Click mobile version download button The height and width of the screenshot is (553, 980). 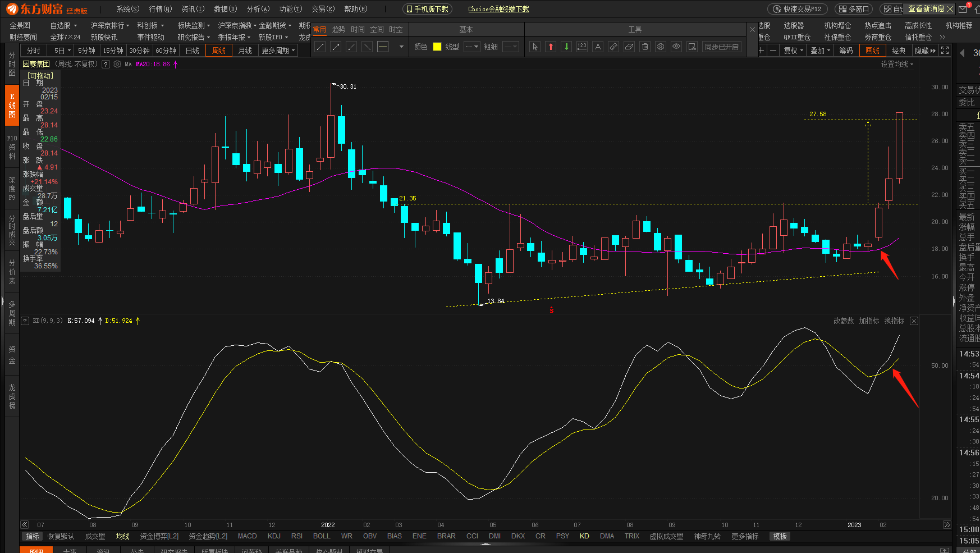coord(427,9)
